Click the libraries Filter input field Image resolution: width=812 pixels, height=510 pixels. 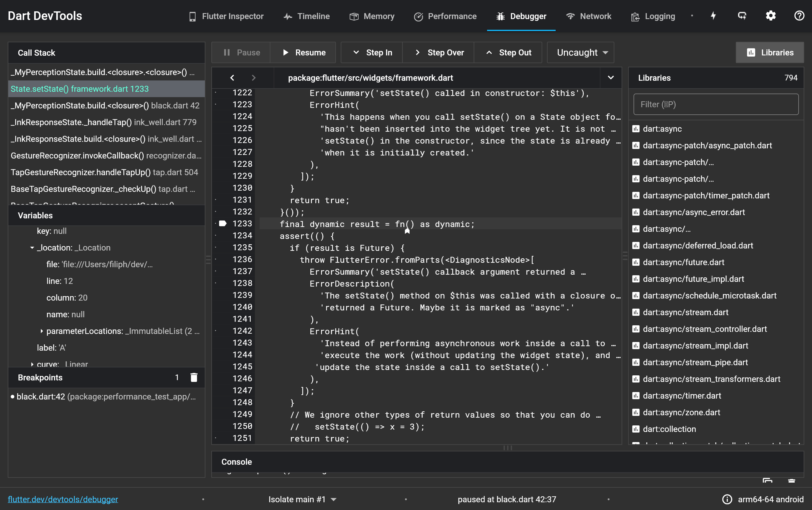[716, 105]
